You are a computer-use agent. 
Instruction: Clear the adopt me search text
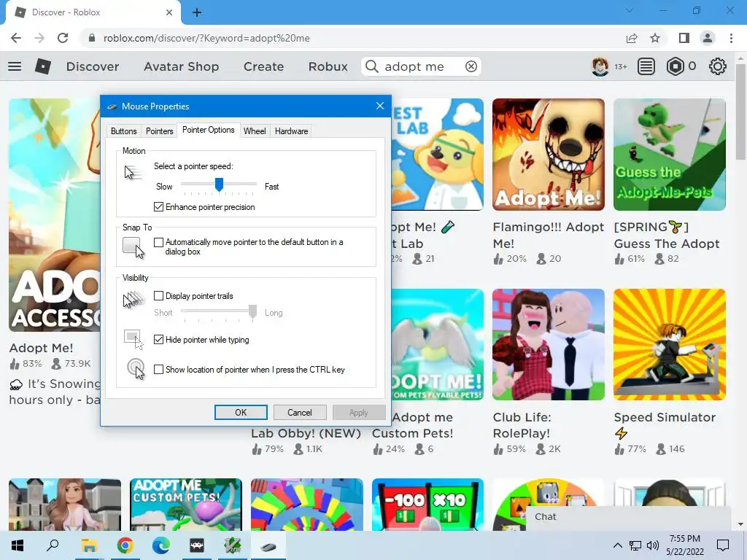point(471,66)
